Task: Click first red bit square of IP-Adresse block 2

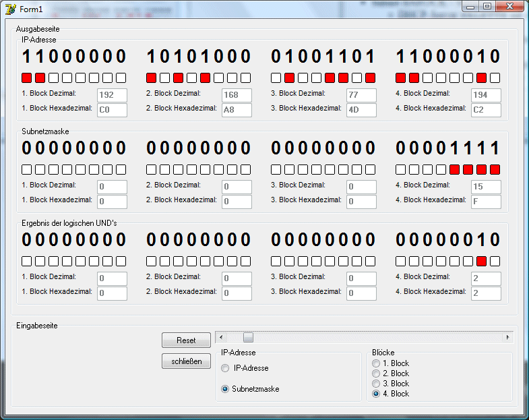Action: (151, 78)
